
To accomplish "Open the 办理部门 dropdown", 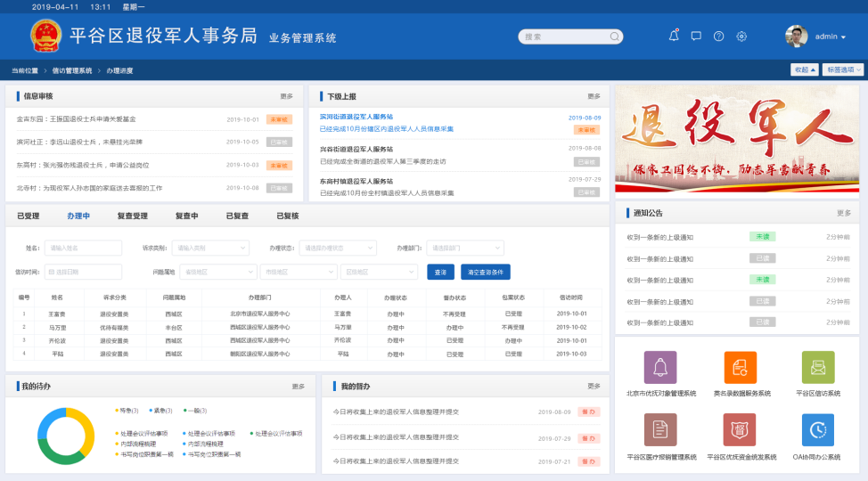I will [x=464, y=248].
